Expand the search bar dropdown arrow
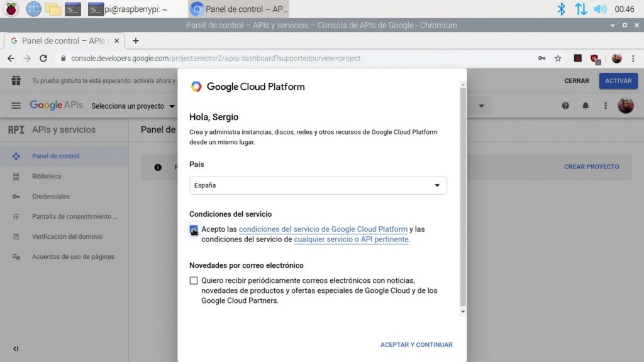Viewport: 644px width, 362px height. point(481,106)
